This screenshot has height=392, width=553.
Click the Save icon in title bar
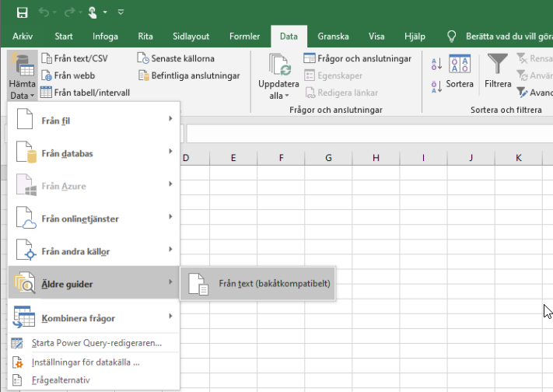pyautogui.click(x=22, y=12)
